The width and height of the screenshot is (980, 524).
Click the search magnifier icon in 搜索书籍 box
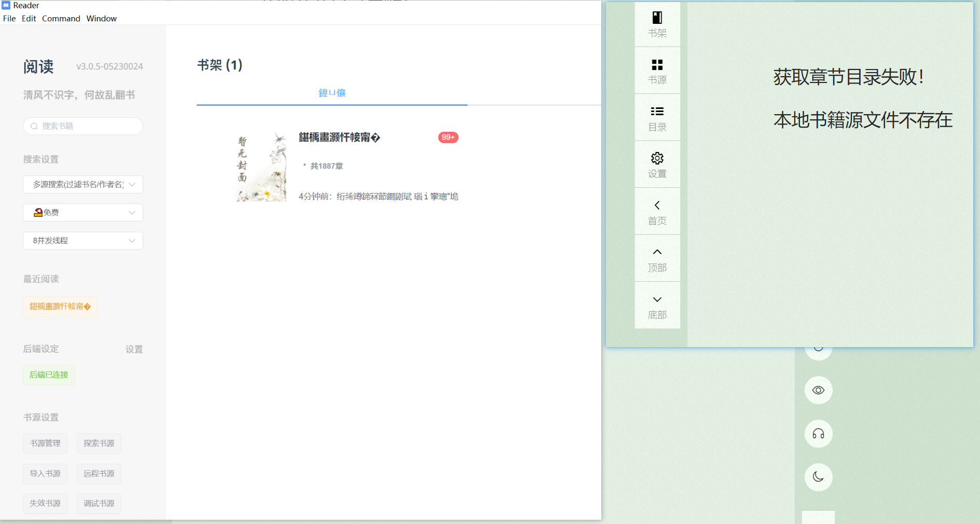coord(34,126)
